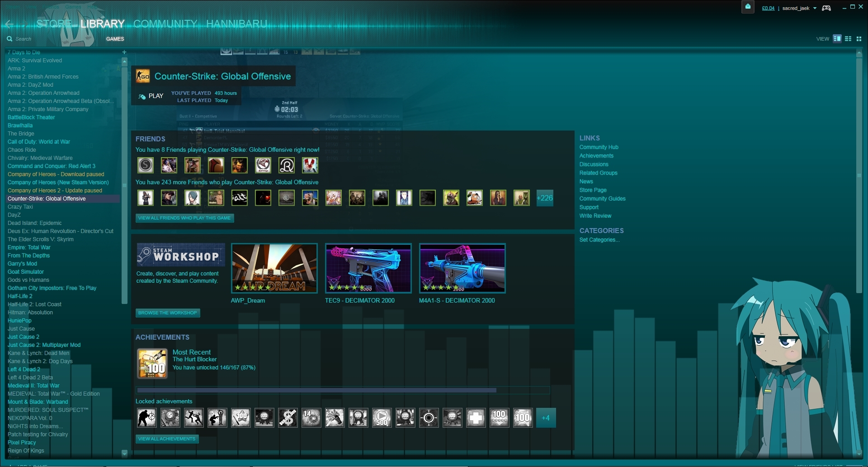
Task: Click the '100' five-star locked achievement
Action: [499, 418]
